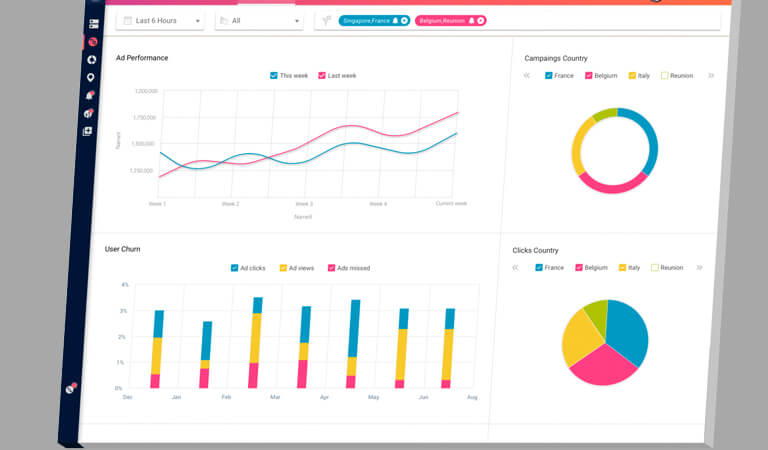Click the calendar icon beside Last 6 Hours
Screen dimensions: 768x450
127,21
